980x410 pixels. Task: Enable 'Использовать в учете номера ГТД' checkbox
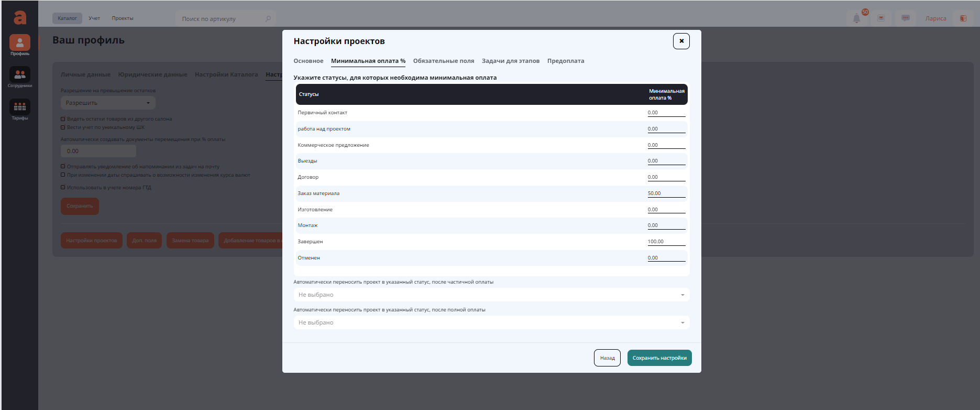pyautogui.click(x=63, y=188)
